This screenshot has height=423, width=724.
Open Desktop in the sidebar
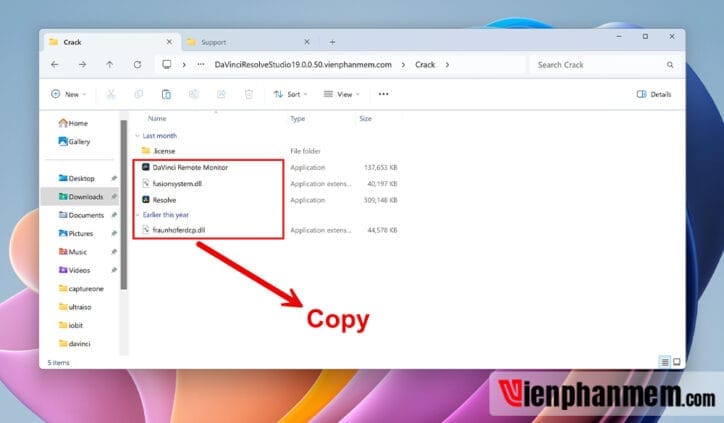pos(77,178)
